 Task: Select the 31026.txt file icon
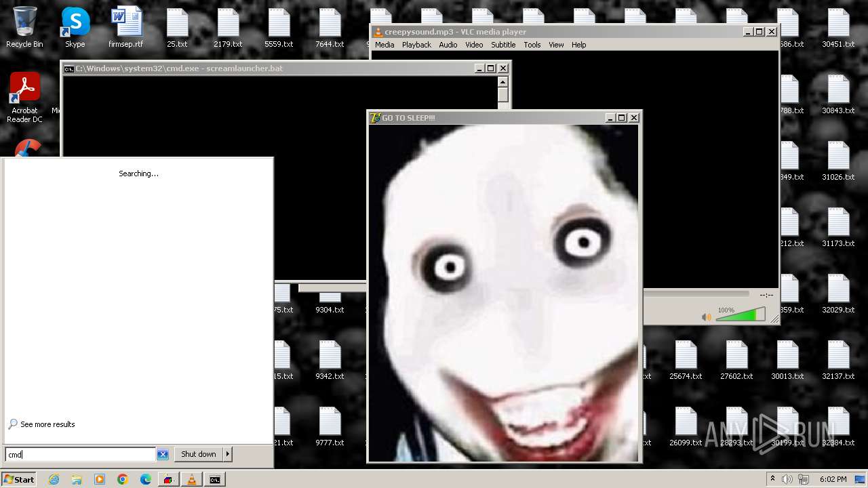click(838, 161)
